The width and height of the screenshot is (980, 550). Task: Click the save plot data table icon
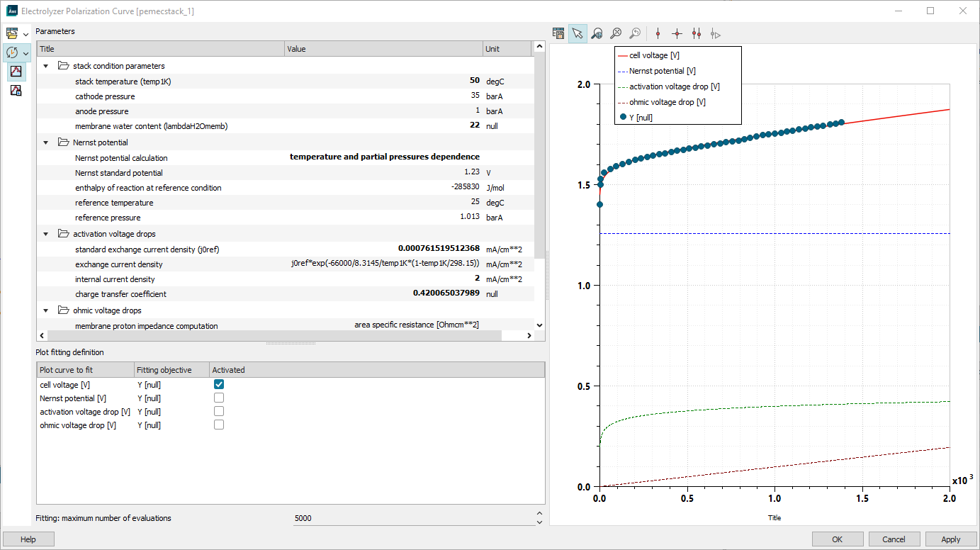[x=558, y=33]
